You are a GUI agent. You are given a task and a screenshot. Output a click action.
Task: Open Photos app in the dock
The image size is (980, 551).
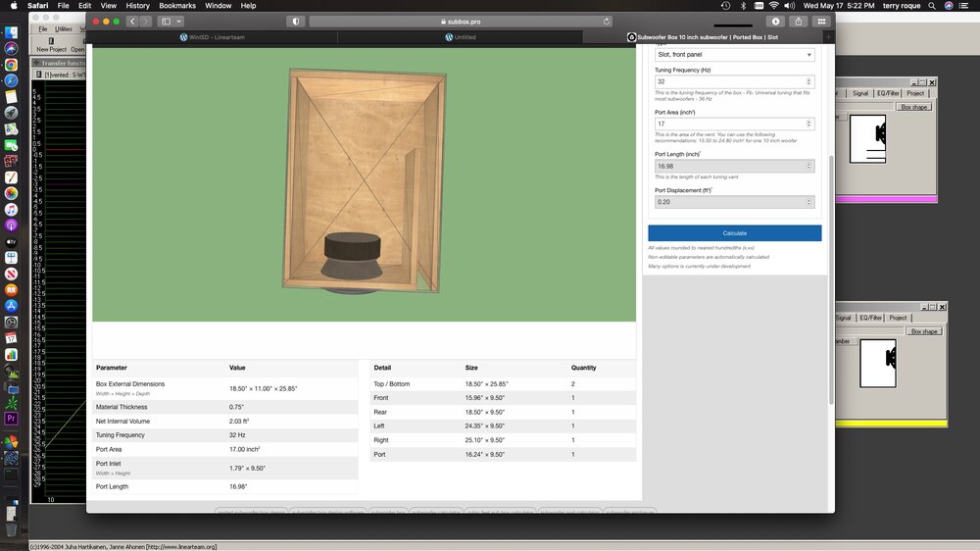[x=11, y=193]
